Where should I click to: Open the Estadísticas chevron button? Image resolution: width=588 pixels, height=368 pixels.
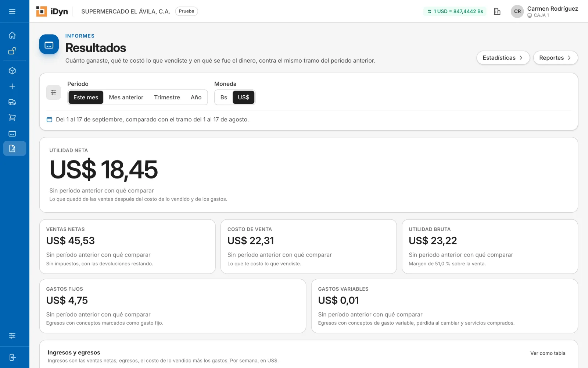pos(503,58)
